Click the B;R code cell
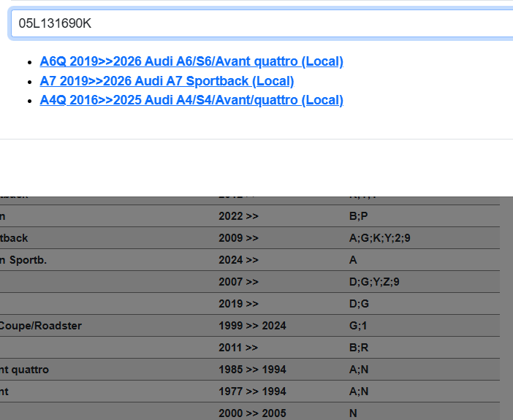This screenshot has height=420, width=513. pyautogui.click(x=359, y=348)
